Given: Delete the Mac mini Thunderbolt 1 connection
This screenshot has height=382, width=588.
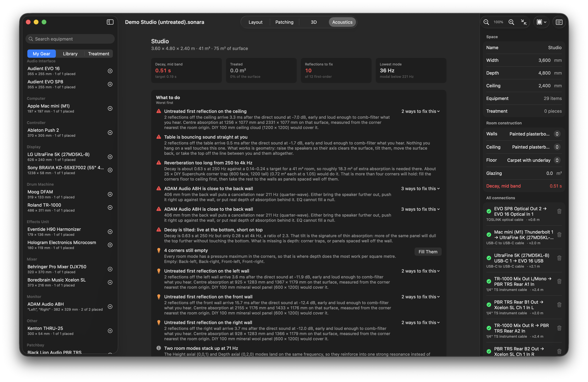Looking at the screenshot, I should tap(559, 234).
